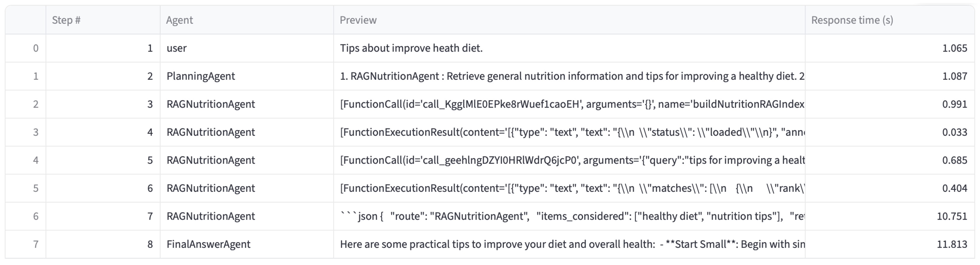
Task: Click the "Response time (s)" column header
Action: click(x=852, y=20)
